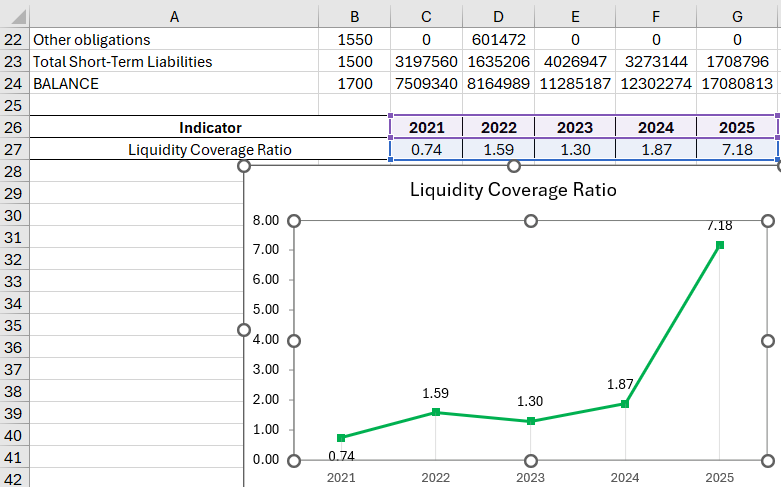Click the 2025 data point marker on chart
The image size is (781, 487).
click(719, 245)
